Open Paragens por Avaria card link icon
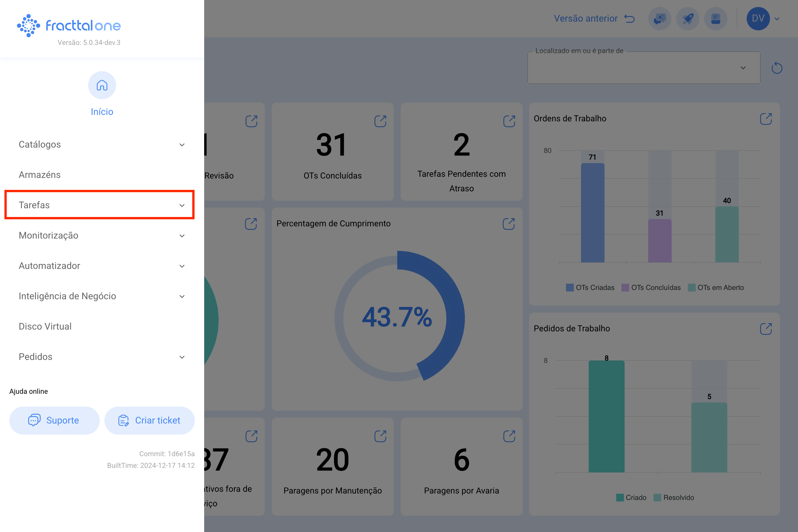 (509, 436)
